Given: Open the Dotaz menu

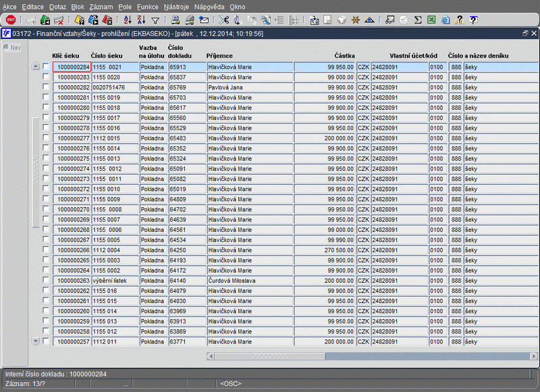Looking at the screenshot, I should 57,7.
